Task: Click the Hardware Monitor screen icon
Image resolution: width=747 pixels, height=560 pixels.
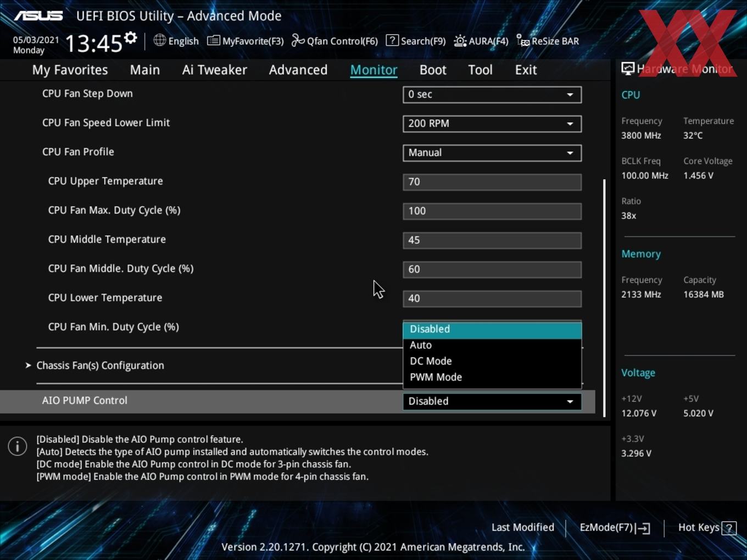Action: point(628,69)
